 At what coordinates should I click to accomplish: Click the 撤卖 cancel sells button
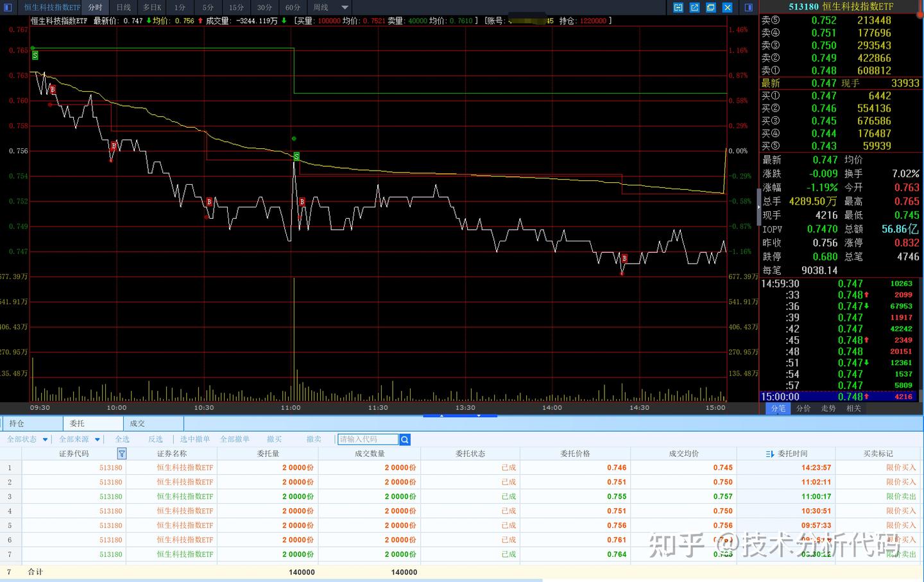click(x=314, y=440)
